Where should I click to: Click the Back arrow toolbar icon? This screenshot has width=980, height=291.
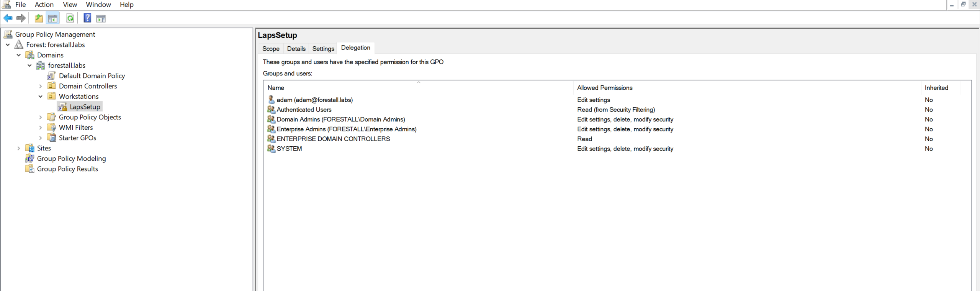8,18
